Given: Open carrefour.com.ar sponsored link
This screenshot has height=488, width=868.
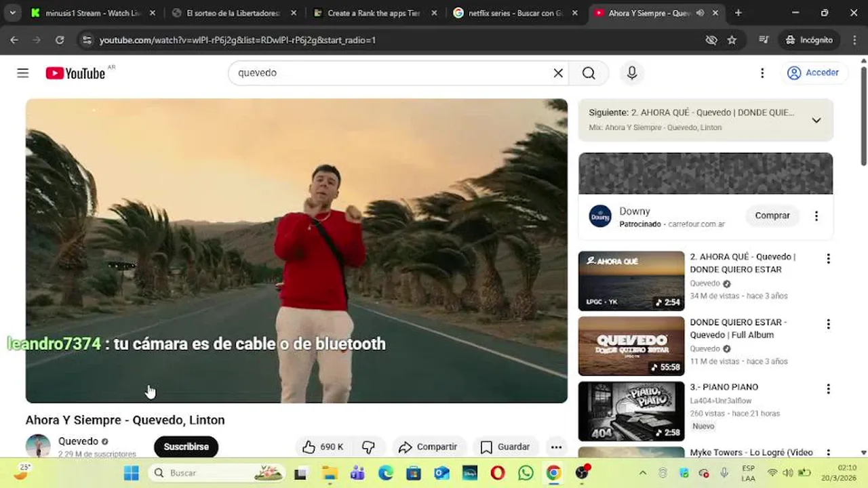Looking at the screenshot, I should [696, 224].
